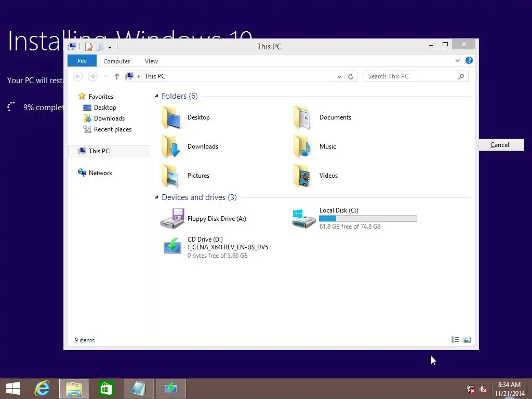Click the Back navigation arrow

click(78, 76)
